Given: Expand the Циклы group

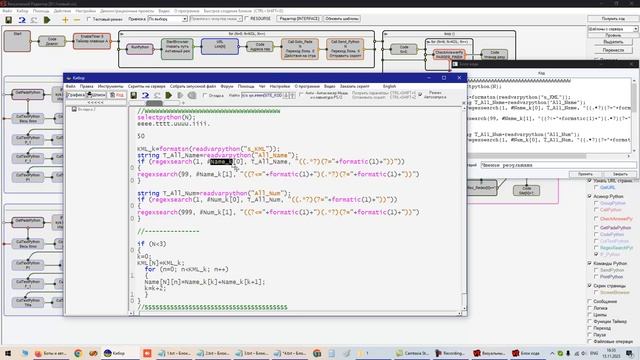Looking at the screenshot, I should (589, 315).
